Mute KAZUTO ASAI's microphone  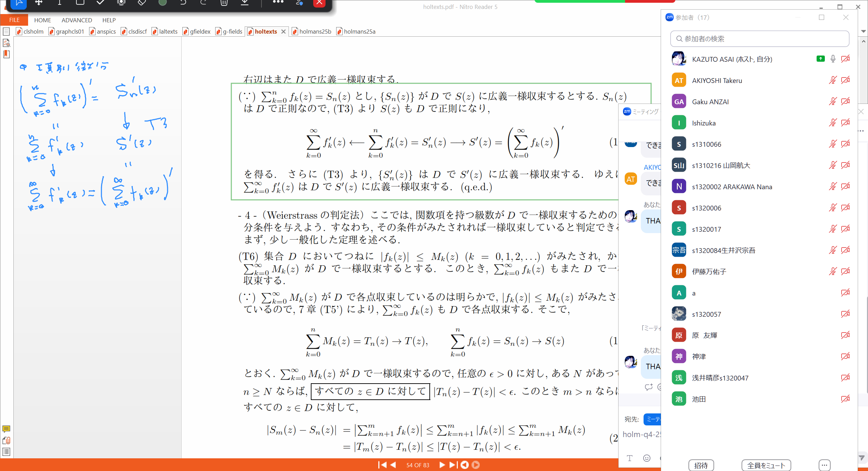coord(832,59)
